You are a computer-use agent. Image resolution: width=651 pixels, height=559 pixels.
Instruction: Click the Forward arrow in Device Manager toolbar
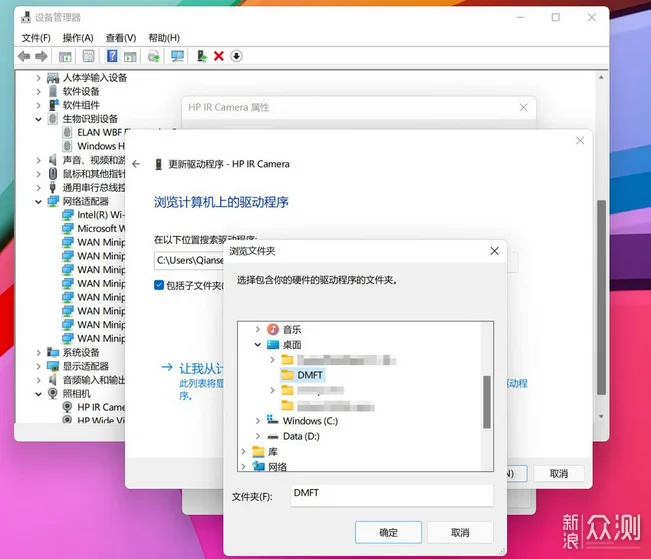pyautogui.click(x=41, y=56)
